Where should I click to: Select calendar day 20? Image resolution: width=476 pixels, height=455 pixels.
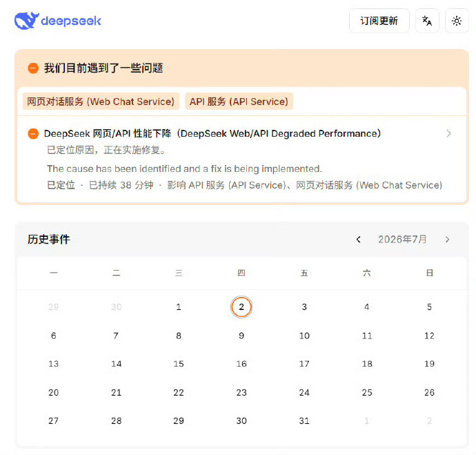click(x=53, y=392)
